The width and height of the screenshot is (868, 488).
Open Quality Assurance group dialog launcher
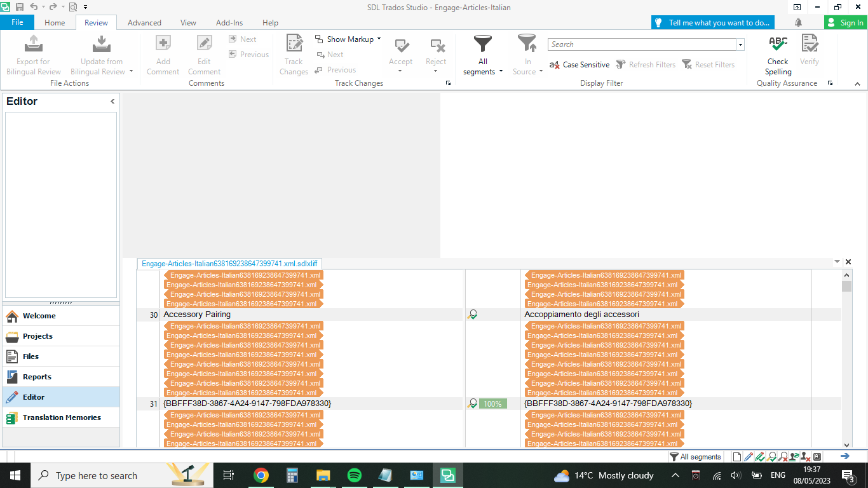(830, 83)
